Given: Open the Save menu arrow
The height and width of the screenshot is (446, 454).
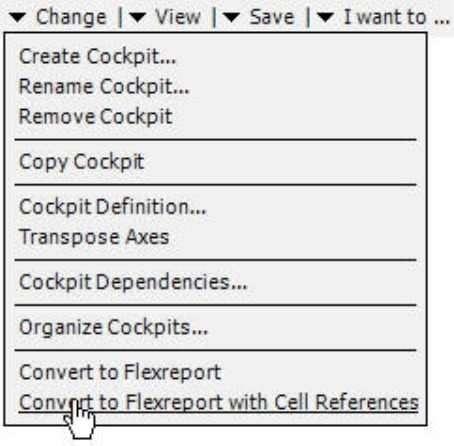Looking at the screenshot, I should coord(231,17).
